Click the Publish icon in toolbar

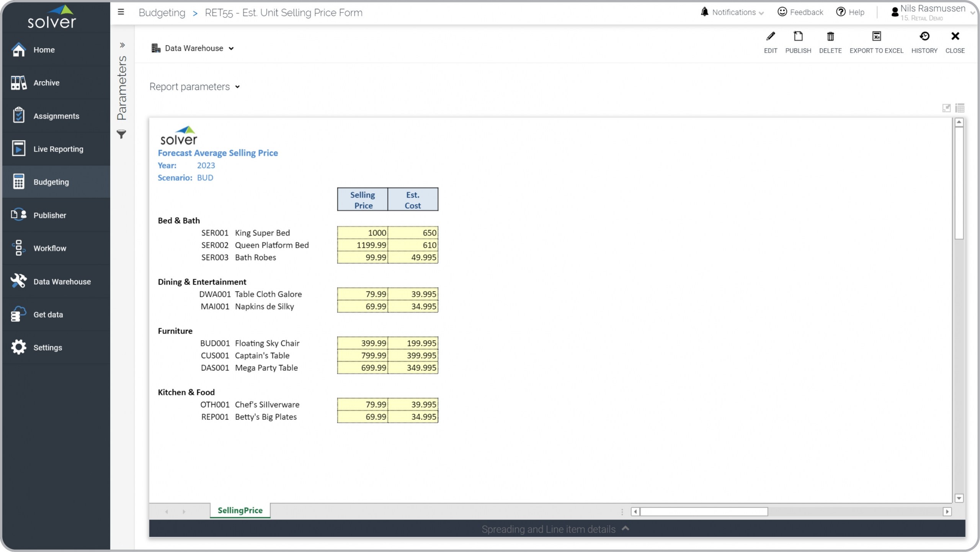[798, 37]
